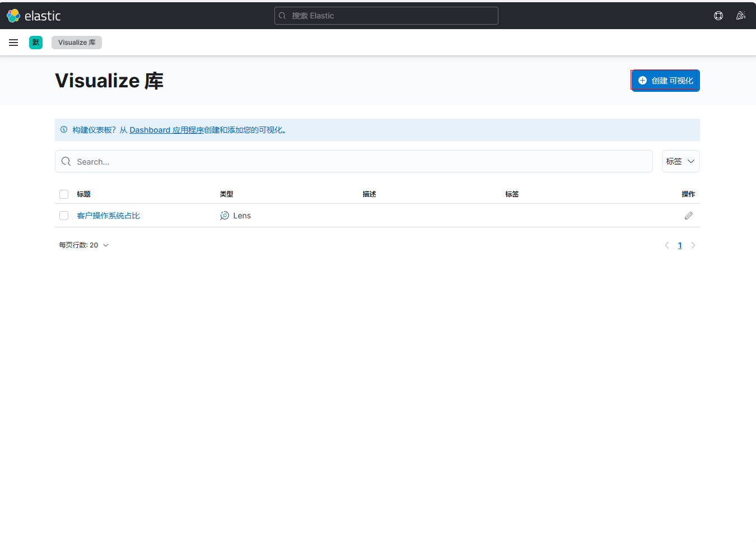Click the Visualize 库 breadcrumb
This screenshot has width=756, height=542.
pos(77,43)
